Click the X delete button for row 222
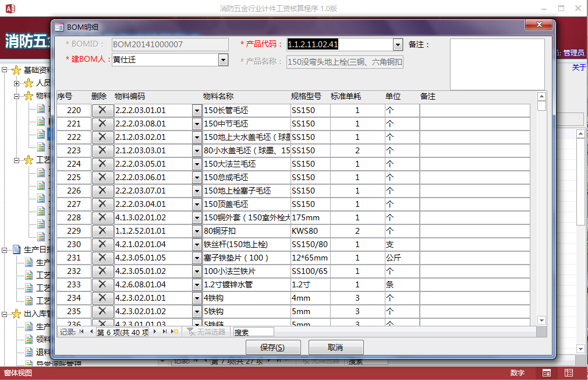The height and width of the screenshot is (380, 588). pyautogui.click(x=102, y=137)
